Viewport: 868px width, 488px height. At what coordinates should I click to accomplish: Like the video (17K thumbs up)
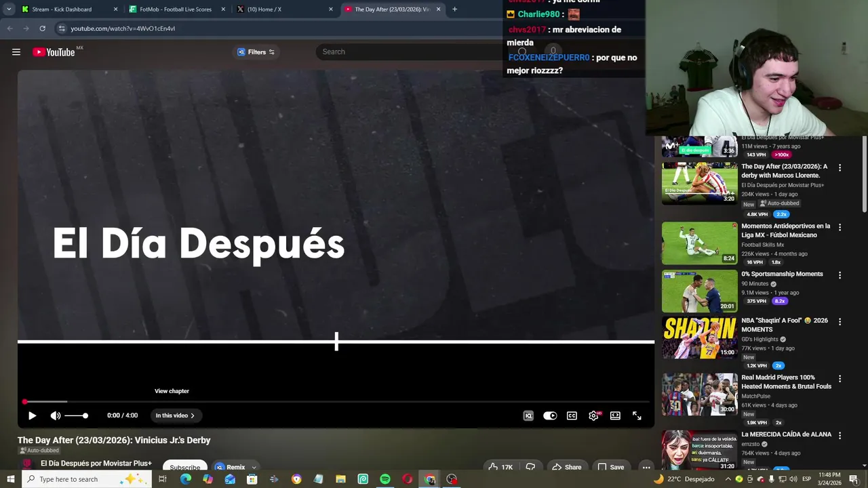coord(500,467)
